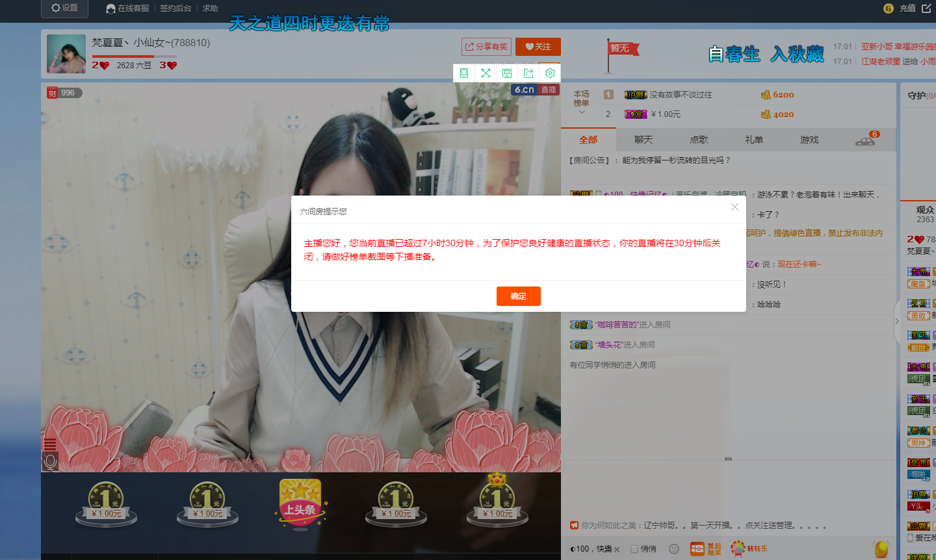Open the car icon tab with badge 6

pyautogui.click(x=866, y=140)
